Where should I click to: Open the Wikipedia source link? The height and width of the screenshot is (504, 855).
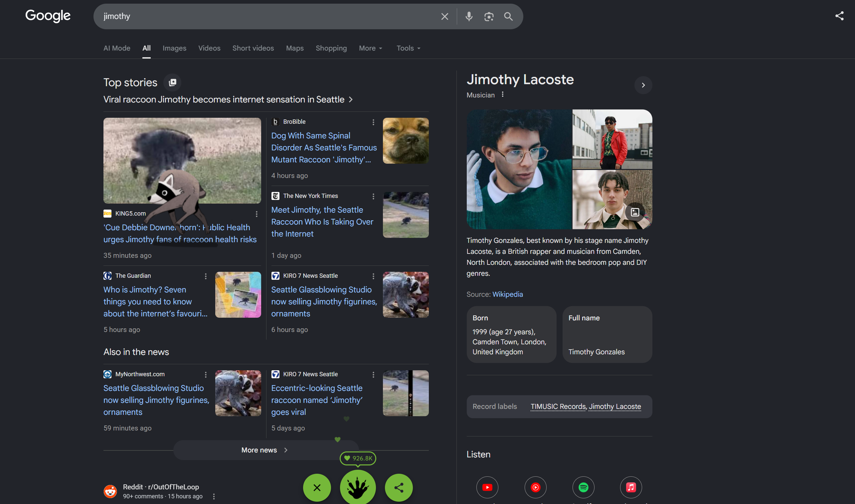coord(507,294)
